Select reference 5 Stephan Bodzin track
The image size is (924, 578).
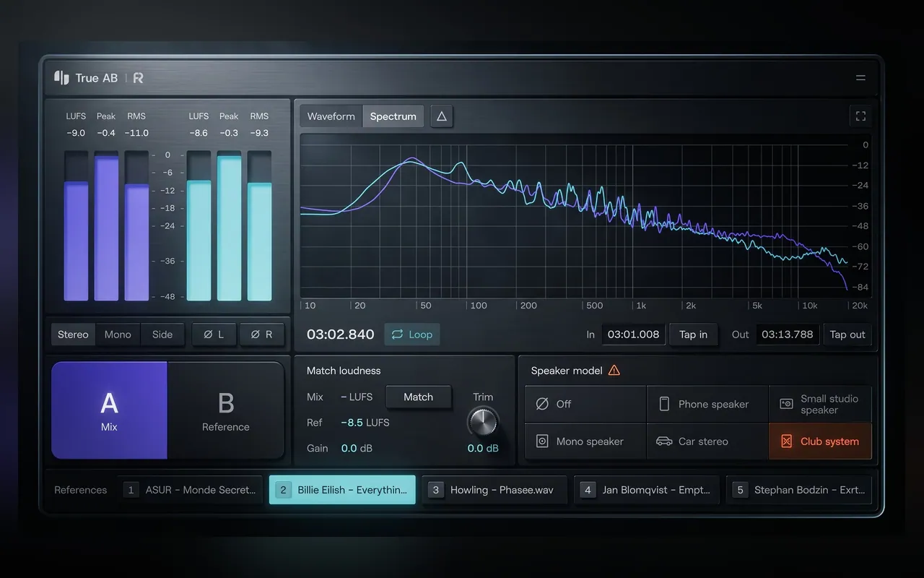(799, 490)
